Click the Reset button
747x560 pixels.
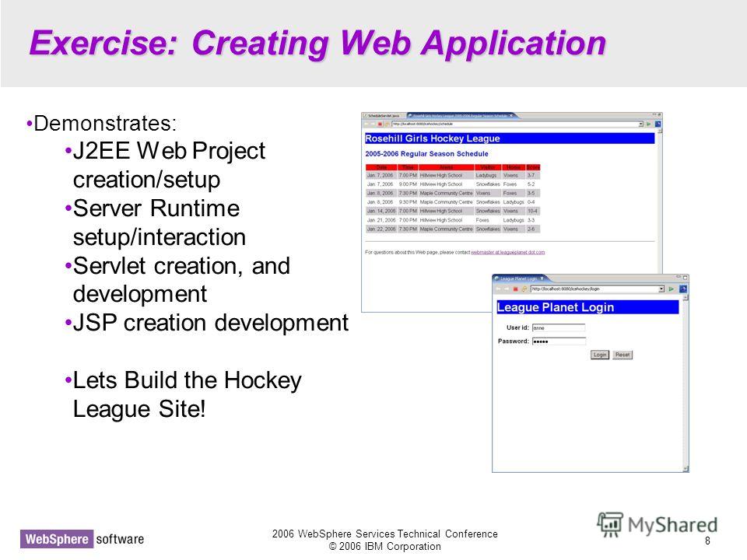point(622,355)
